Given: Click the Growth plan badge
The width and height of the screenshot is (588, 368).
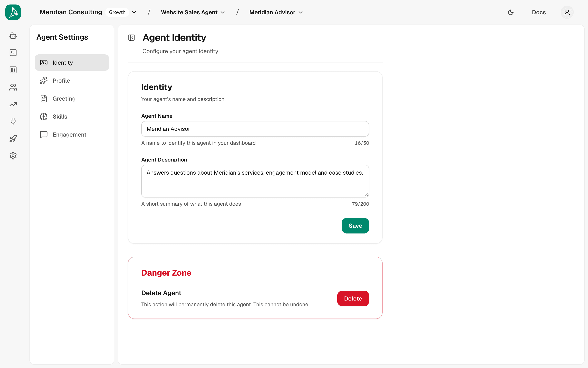Looking at the screenshot, I should 117,12.
